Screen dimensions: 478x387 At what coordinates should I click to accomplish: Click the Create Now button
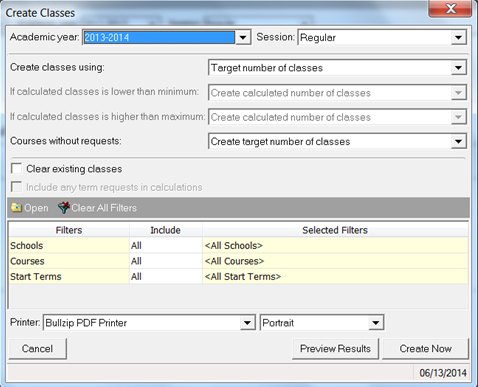(425, 349)
